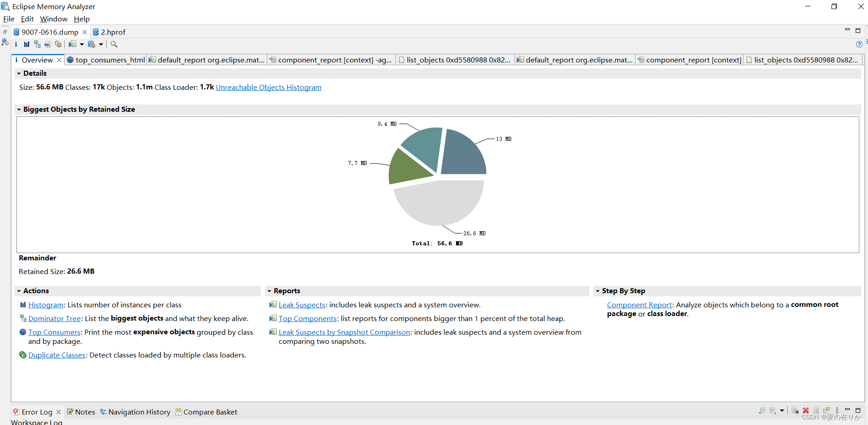Collapse the Details section
Image resolution: width=868 pixels, height=425 pixels.
(19, 73)
